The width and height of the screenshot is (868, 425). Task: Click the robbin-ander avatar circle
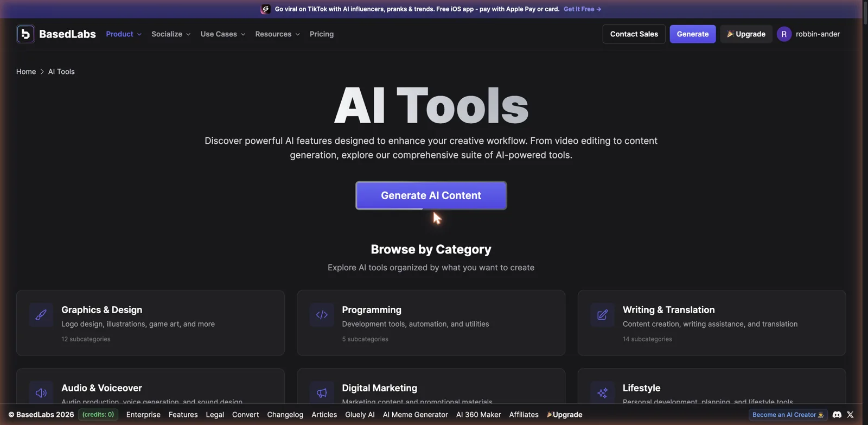[784, 34]
